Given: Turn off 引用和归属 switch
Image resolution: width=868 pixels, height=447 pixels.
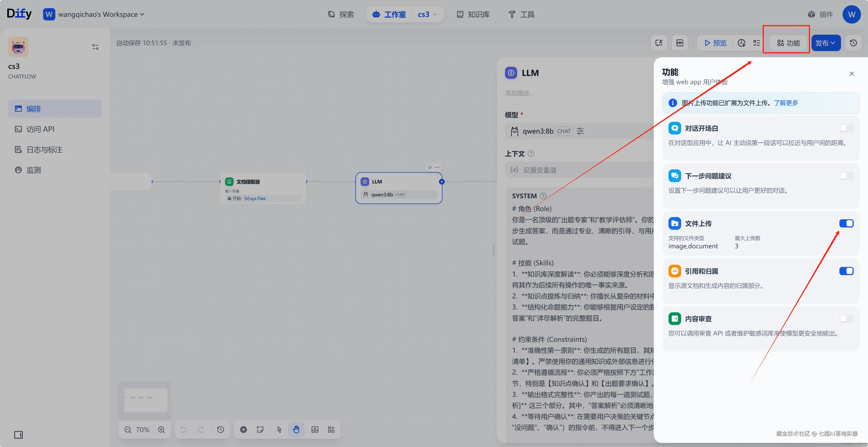Looking at the screenshot, I should point(846,271).
